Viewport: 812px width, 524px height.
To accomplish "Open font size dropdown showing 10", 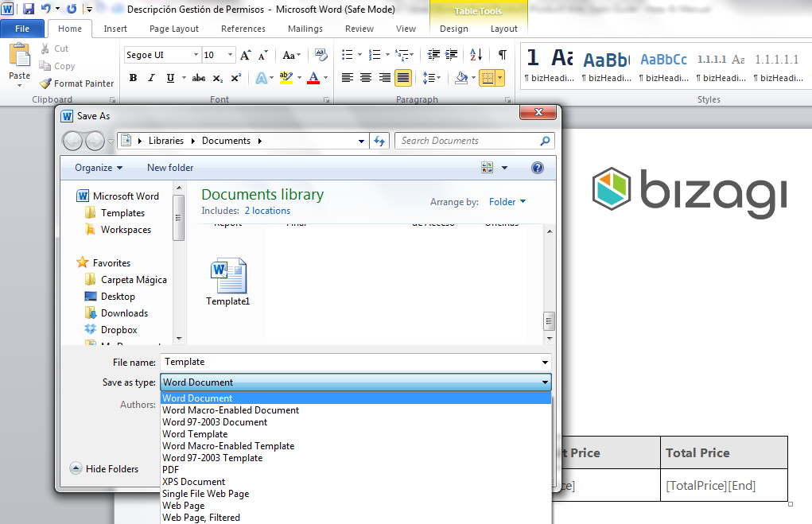I will (230, 55).
